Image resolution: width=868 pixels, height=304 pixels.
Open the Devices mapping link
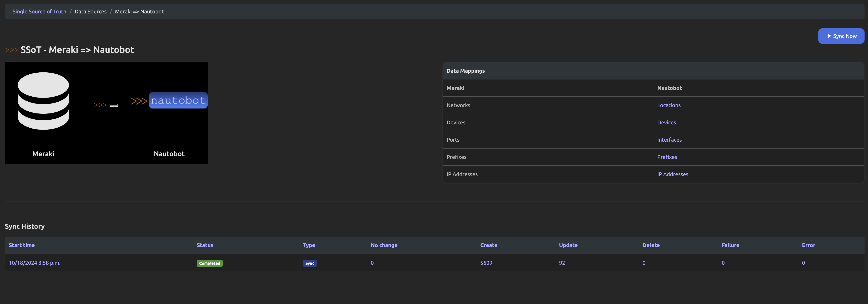(x=666, y=122)
